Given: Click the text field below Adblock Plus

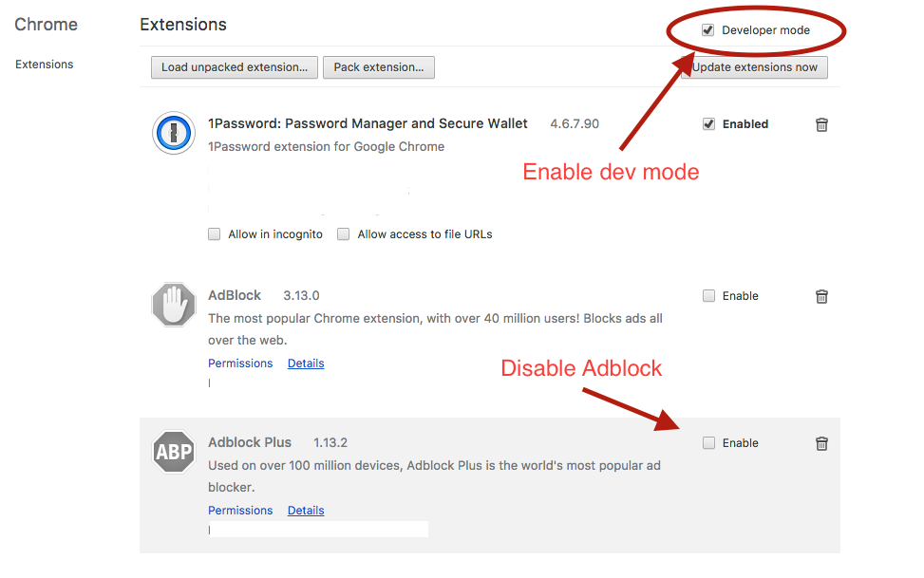Looking at the screenshot, I should pyautogui.click(x=318, y=529).
